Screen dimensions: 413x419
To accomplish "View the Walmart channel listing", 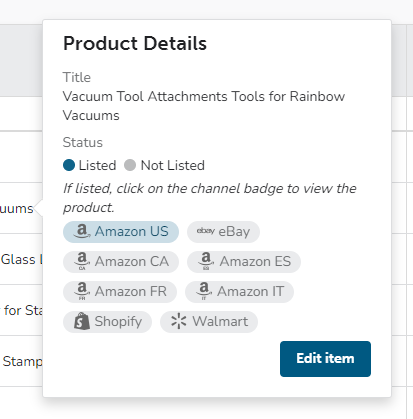I will coord(209,322).
